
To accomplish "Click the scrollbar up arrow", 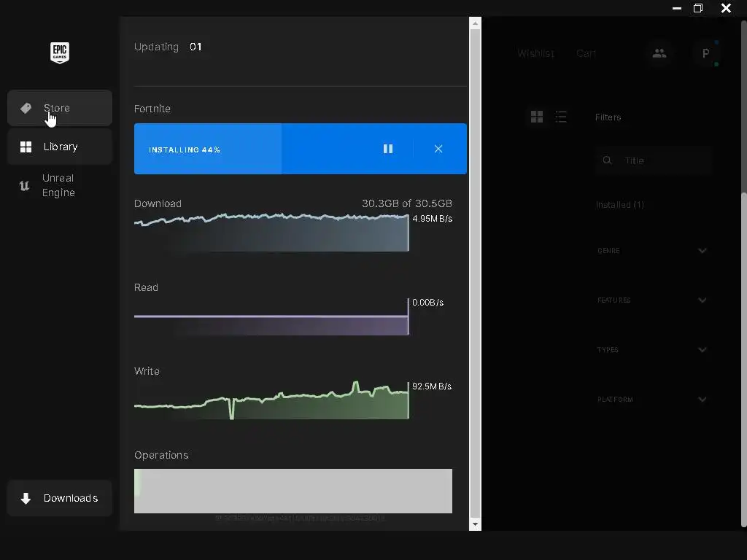I will (x=475, y=23).
